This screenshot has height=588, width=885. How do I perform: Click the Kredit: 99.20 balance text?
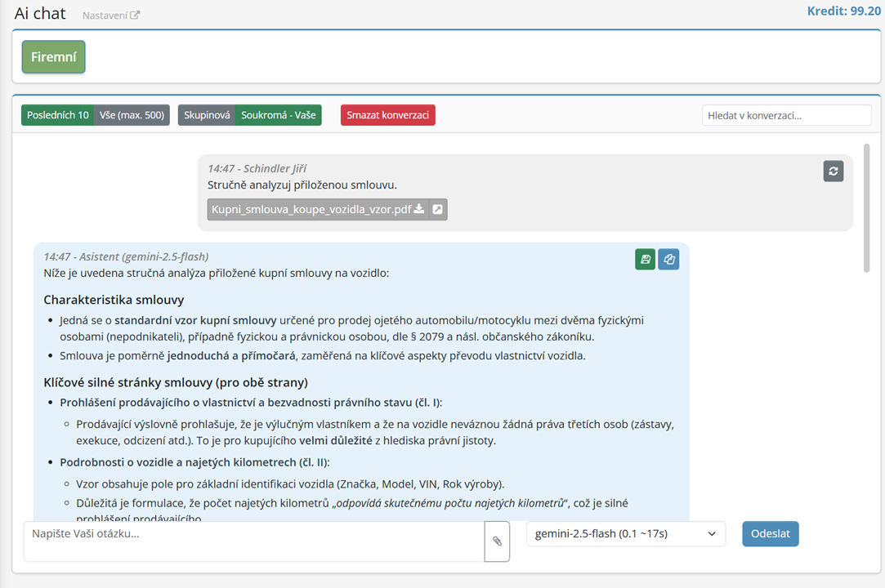(843, 11)
